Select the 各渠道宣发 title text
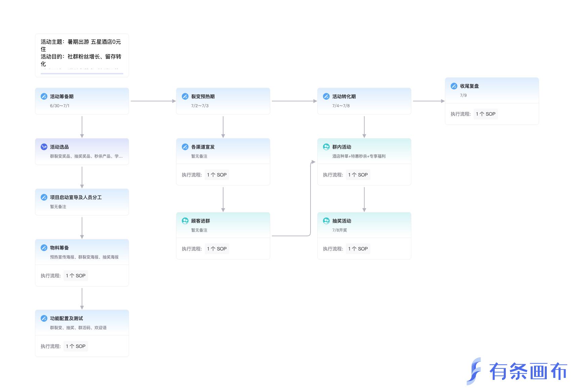574x392 pixels. pos(203,147)
